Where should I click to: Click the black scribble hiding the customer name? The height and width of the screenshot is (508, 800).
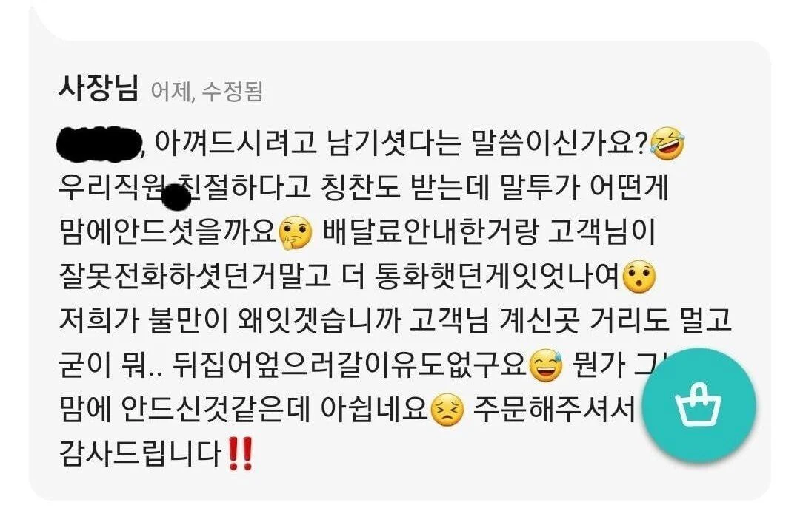click(x=98, y=141)
